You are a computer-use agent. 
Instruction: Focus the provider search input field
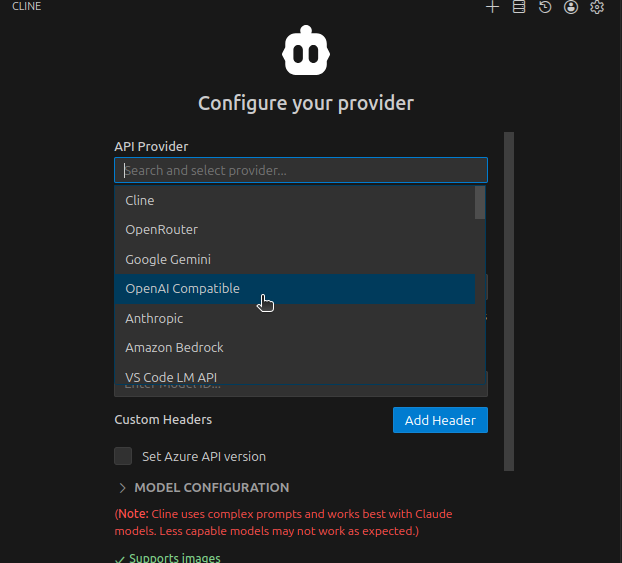point(301,170)
